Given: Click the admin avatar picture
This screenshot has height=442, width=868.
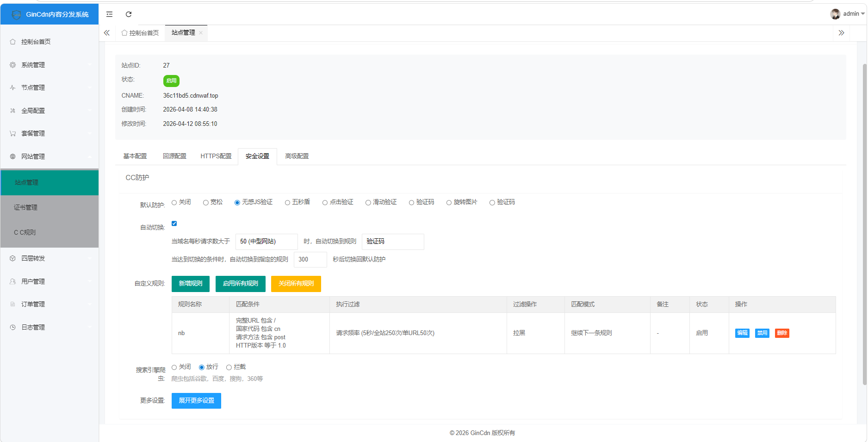Looking at the screenshot, I should [x=835, y=14].
